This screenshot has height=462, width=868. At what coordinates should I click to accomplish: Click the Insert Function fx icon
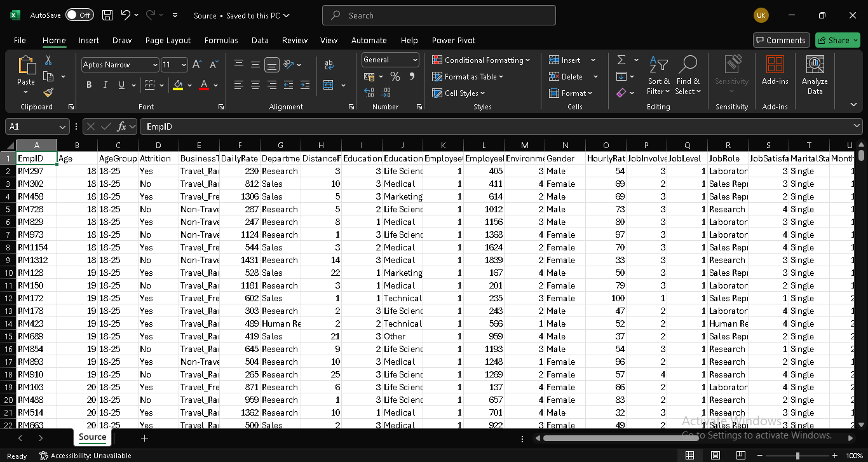(122, 126)
